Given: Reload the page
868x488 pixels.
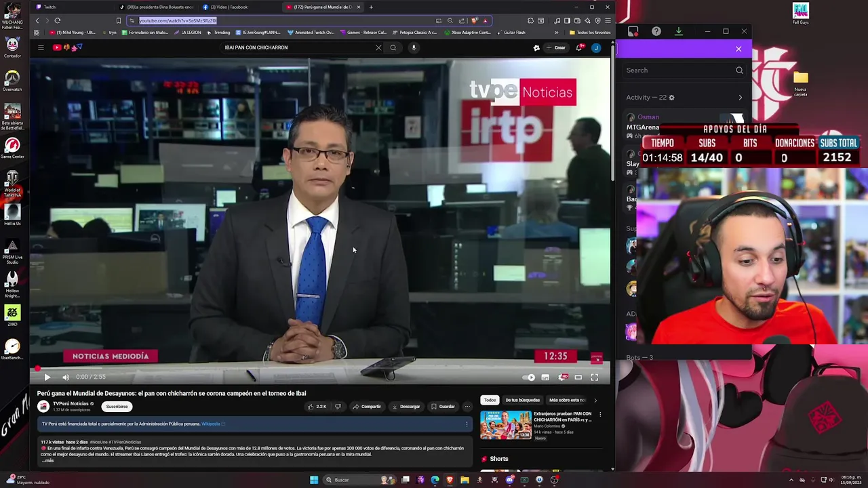Looking at the screenshot, I should [x=58, y=21].
